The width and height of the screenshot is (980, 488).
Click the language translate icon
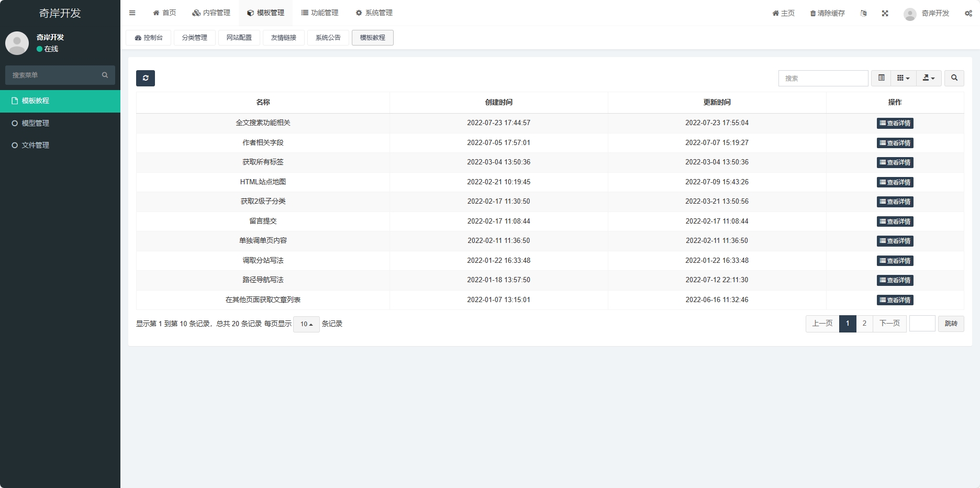tap(863, 13)
